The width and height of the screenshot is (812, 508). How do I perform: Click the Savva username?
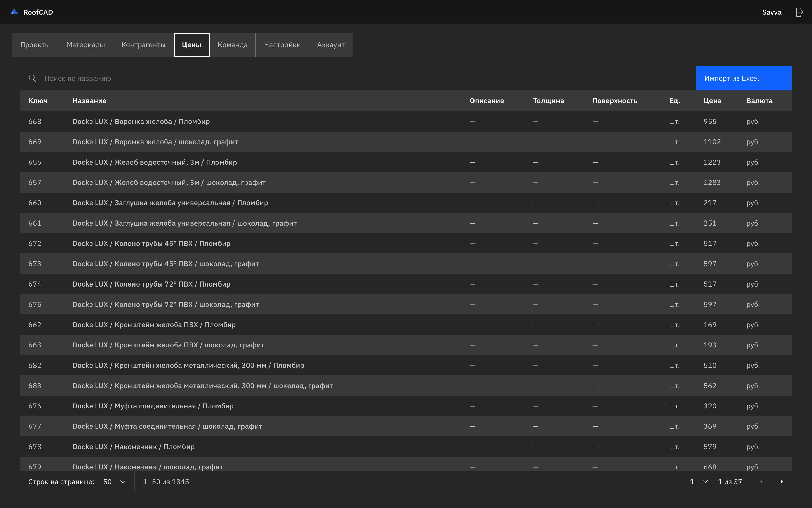(x=772, y=12)
